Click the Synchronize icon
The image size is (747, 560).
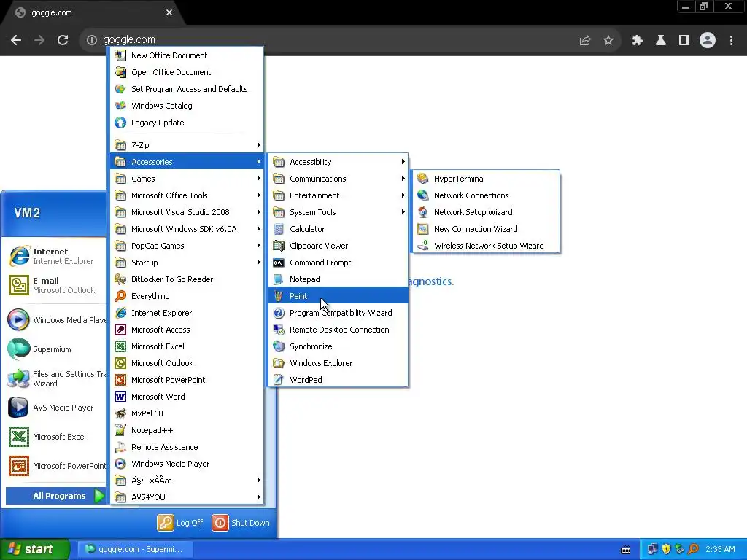click(x=279, y=346)
